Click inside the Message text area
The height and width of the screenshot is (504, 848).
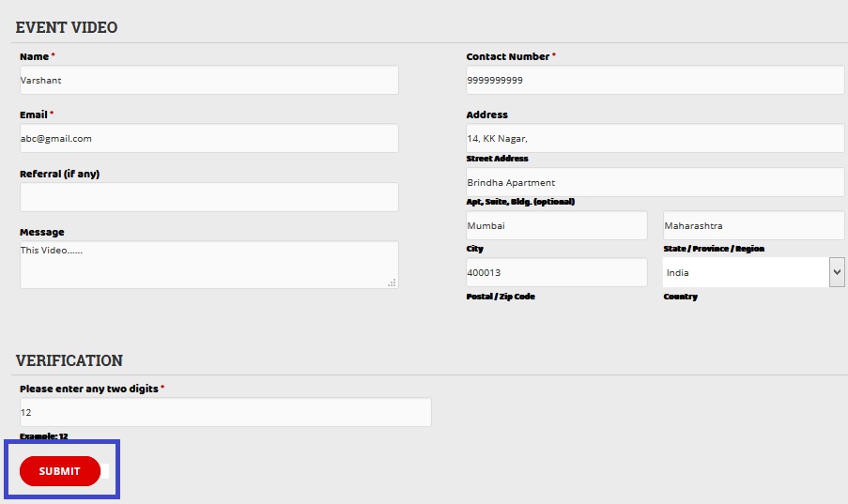208,265
